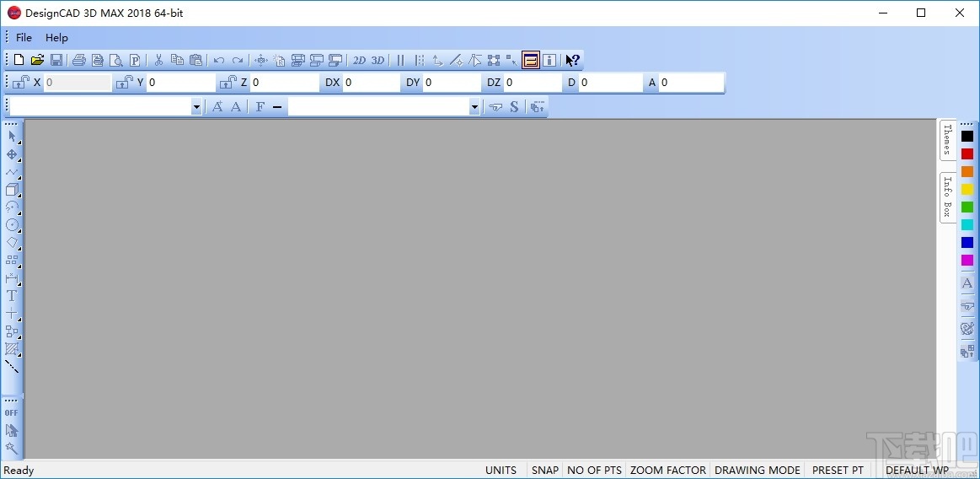
Task: Select the 3D box tool in left toolbox
Action: click(x=12, y=189)
